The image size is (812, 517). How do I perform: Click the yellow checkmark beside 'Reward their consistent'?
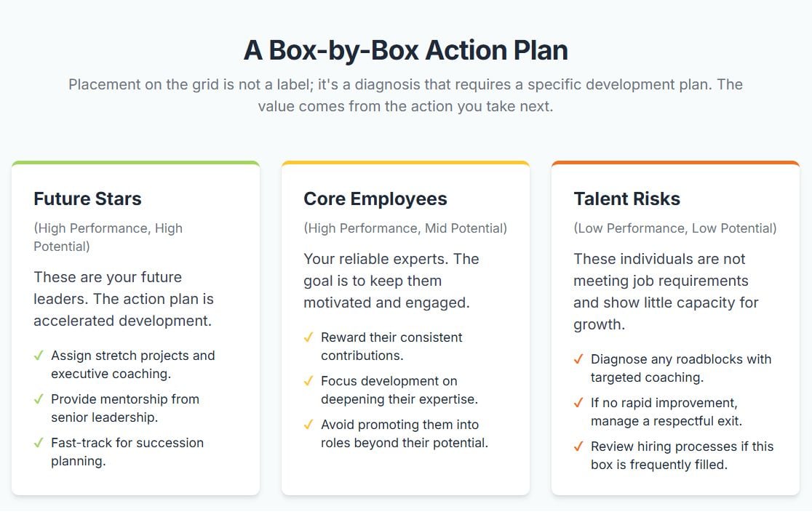click(308, 337)
